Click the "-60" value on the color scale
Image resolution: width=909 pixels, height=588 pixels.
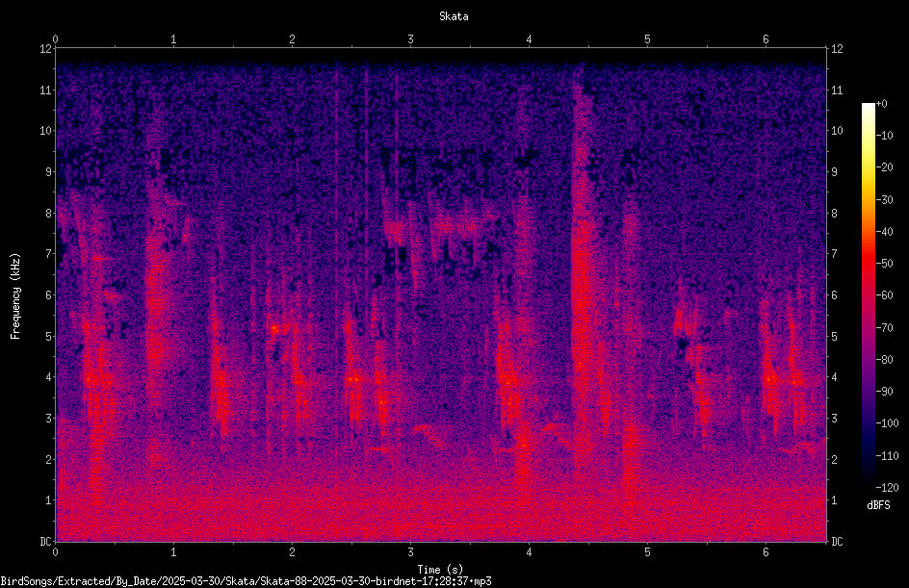pos(884,295)
